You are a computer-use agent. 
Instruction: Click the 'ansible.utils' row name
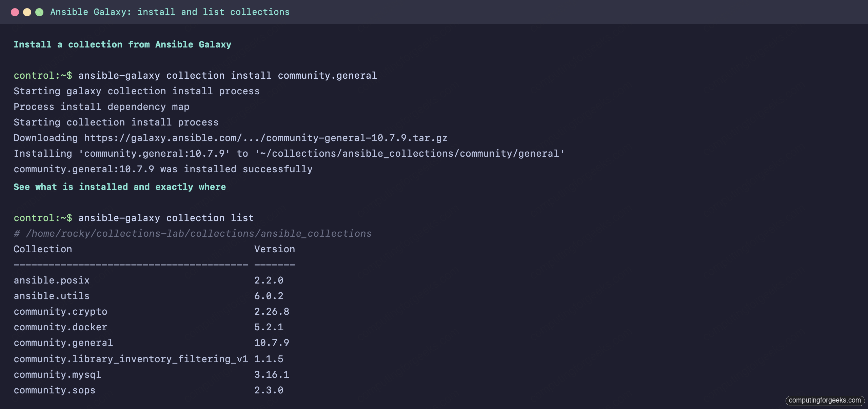tap(52, 296)
